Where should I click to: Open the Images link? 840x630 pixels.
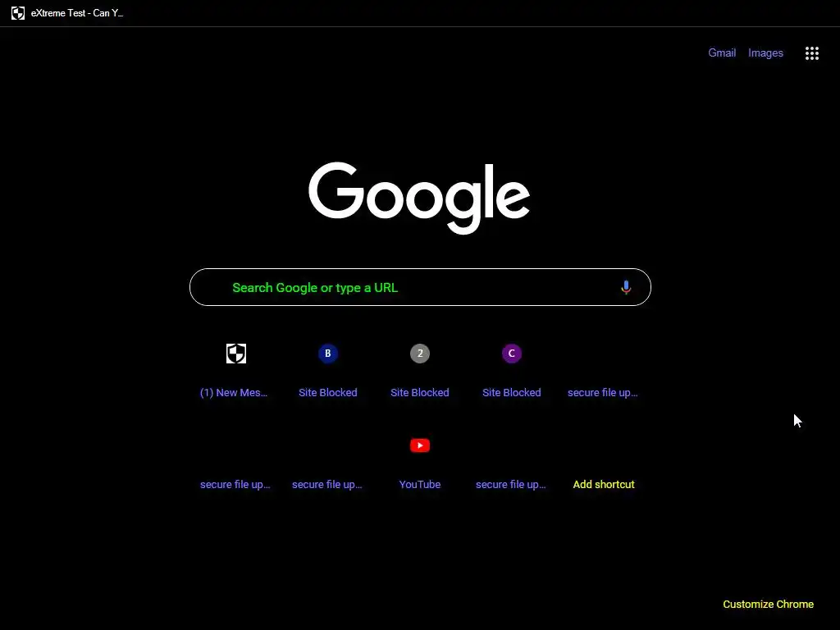pyautogui.click(x=765, y=53)
